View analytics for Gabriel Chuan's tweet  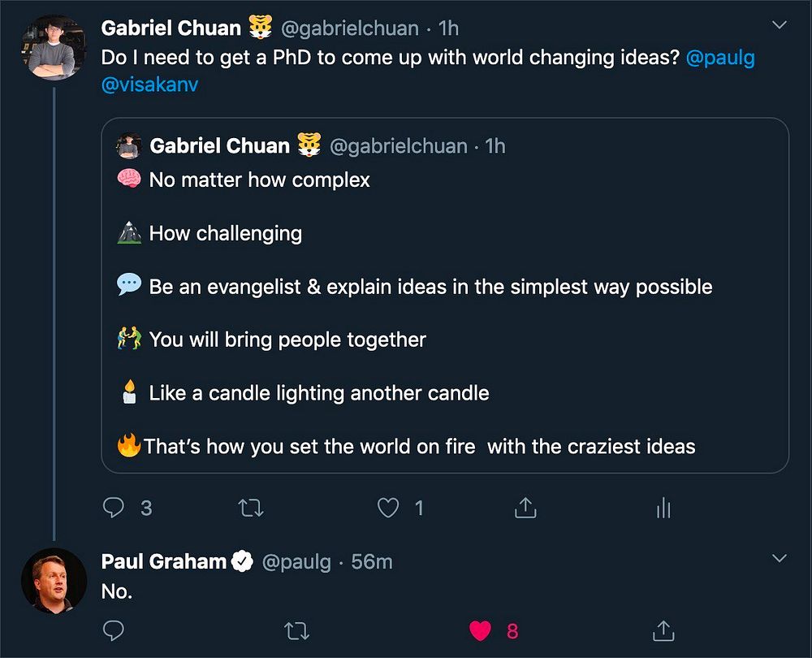663,509
